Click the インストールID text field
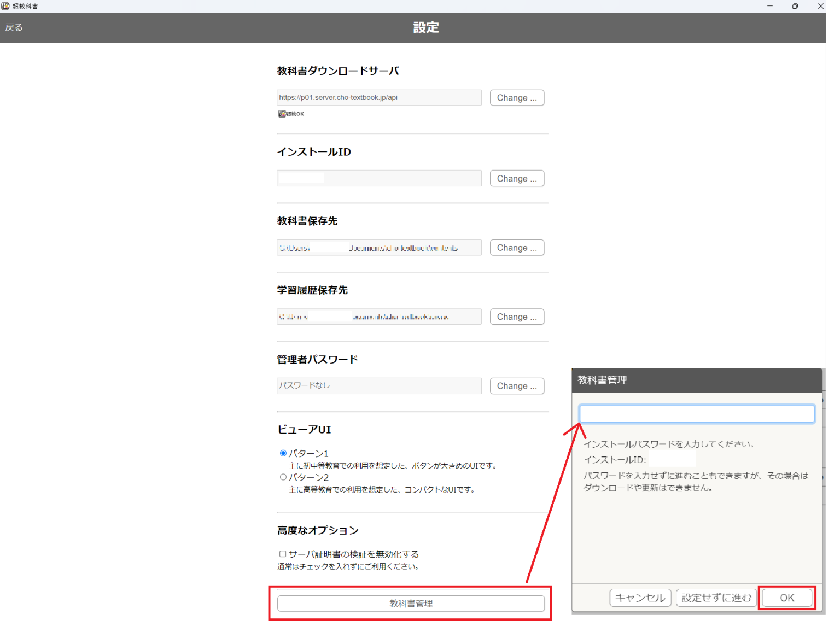Image resolution: width=840 pixels, height=638 pixels. (379, 179)
